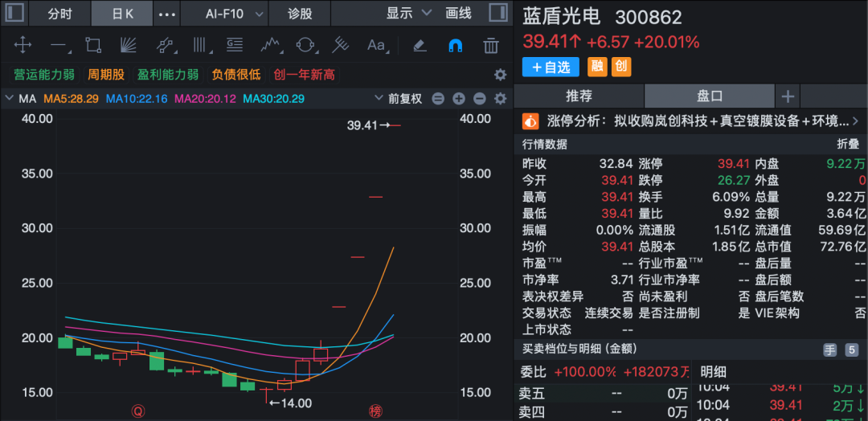This screenshot has width=868, height=421.
Task: Toggle the 5 levels depth button
Action: tap(851, 349)
